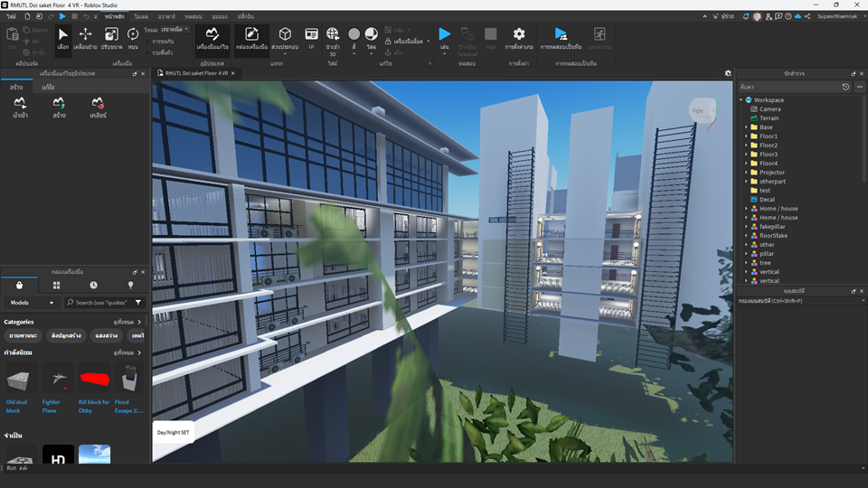Click the Generate terrain icon
This screenshot has width=868, height=488.
59,108
